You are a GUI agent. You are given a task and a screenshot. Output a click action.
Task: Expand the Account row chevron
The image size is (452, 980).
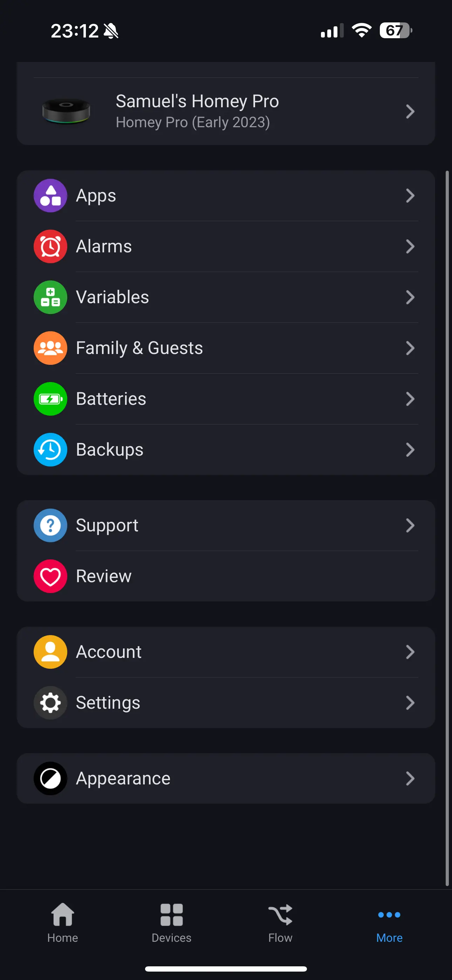(410, 652)
